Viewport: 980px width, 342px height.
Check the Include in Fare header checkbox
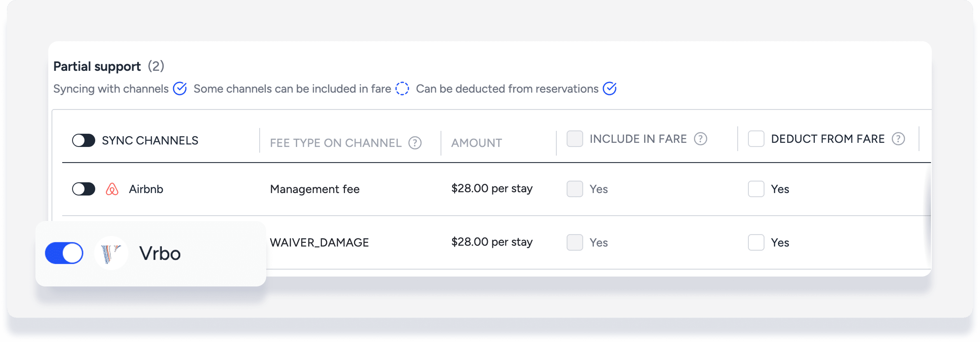[x=574, y=139]
